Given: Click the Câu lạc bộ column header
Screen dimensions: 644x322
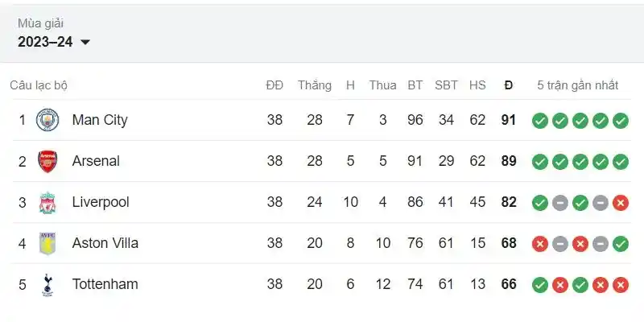Looking at the screenshot, I should pyautogui.click(x=39, y=85).
